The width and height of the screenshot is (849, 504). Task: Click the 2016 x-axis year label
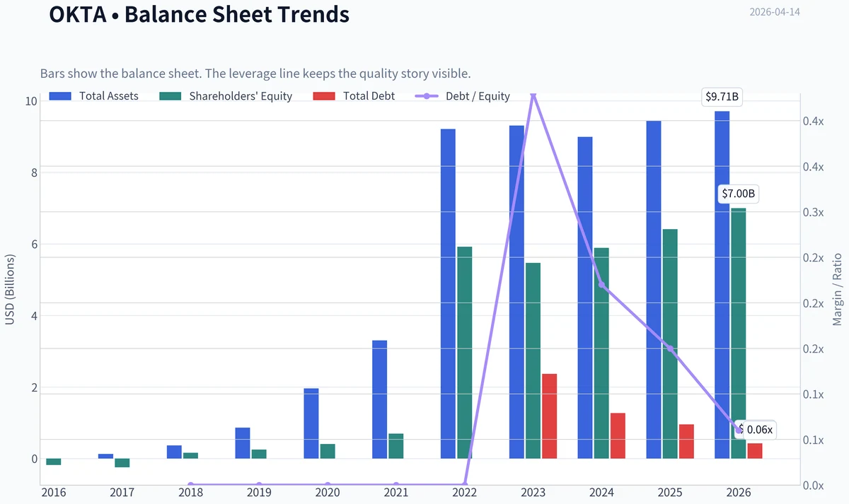coord(54,493)
